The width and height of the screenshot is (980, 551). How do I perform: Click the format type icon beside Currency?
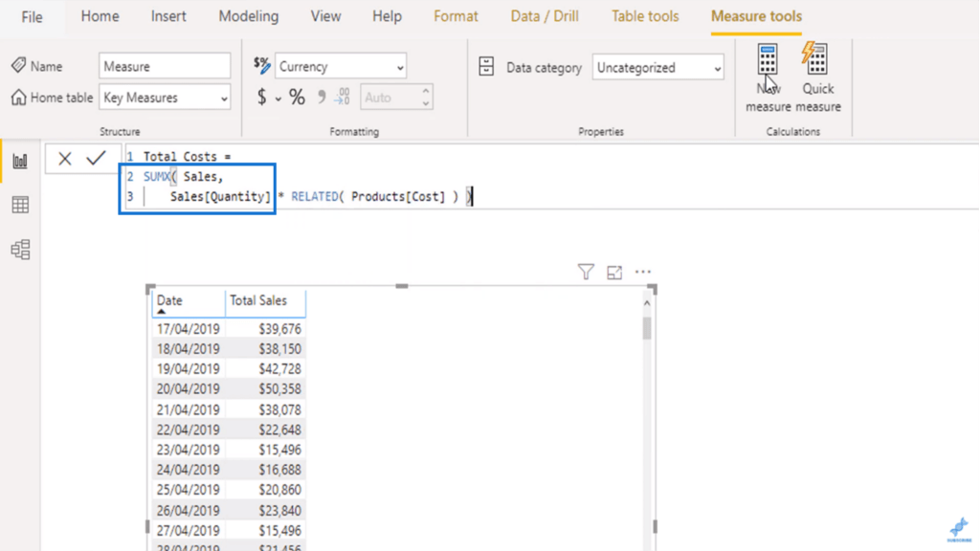coord(262,65)
